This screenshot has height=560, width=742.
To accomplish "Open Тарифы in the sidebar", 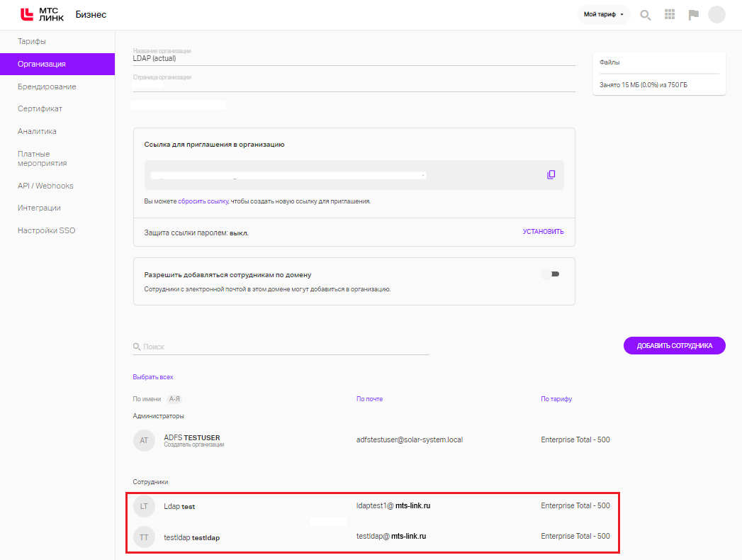I will point(32,42).
